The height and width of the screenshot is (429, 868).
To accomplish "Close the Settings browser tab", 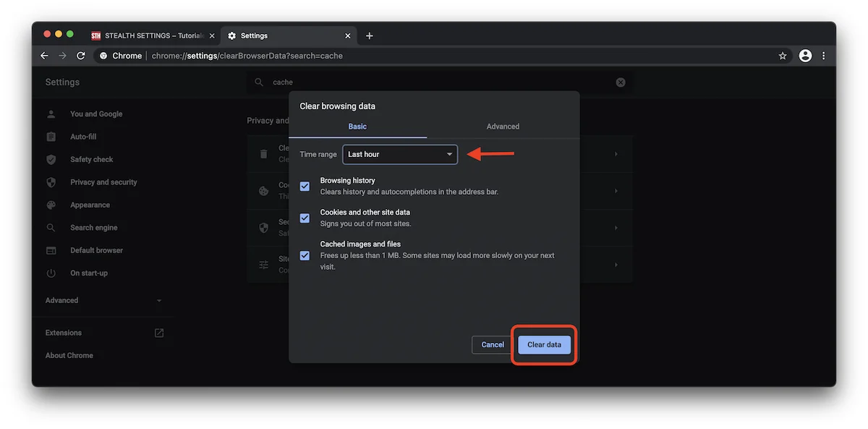I will 348,35.
